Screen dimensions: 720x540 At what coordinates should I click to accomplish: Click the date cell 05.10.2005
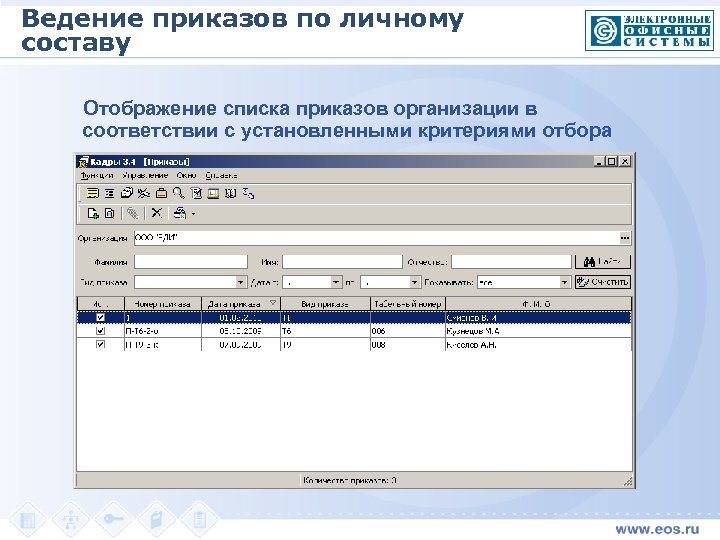tap(241, 331)
